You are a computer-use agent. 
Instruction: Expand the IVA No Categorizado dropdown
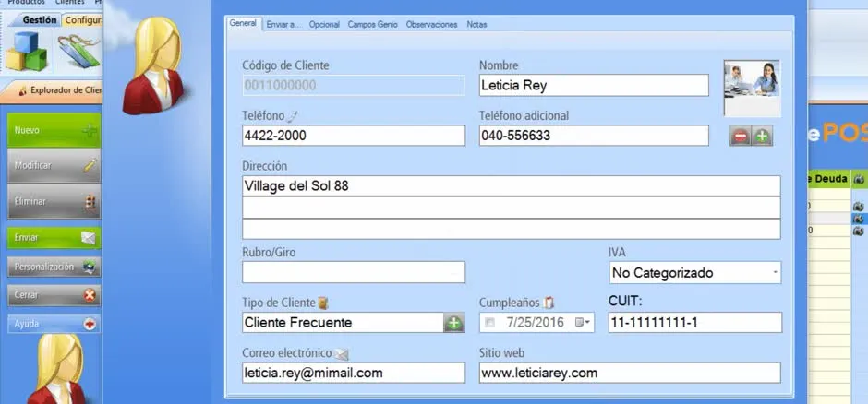(x=775, y=273)
